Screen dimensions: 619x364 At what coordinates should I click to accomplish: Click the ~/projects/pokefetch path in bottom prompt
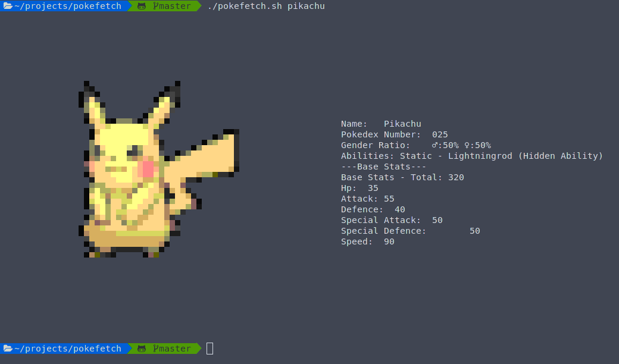[68, 349]
